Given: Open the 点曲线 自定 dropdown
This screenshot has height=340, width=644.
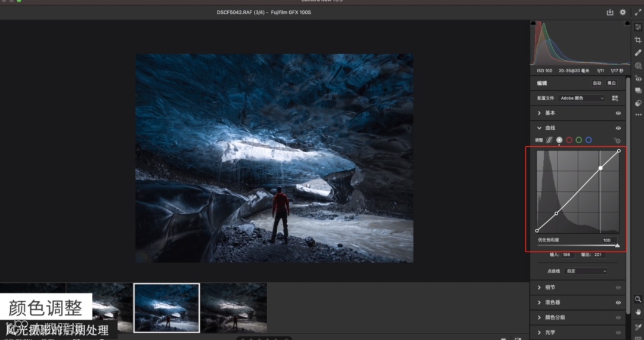Looking at the screenshot, I should coord(586,271).
